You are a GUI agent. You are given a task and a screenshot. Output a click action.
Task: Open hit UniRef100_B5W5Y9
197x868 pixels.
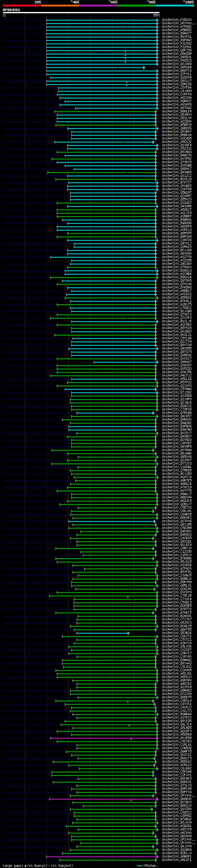177,125
